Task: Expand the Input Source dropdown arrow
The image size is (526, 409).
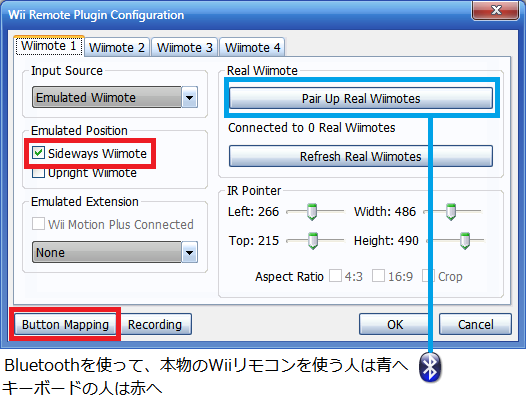Action: 190,97
